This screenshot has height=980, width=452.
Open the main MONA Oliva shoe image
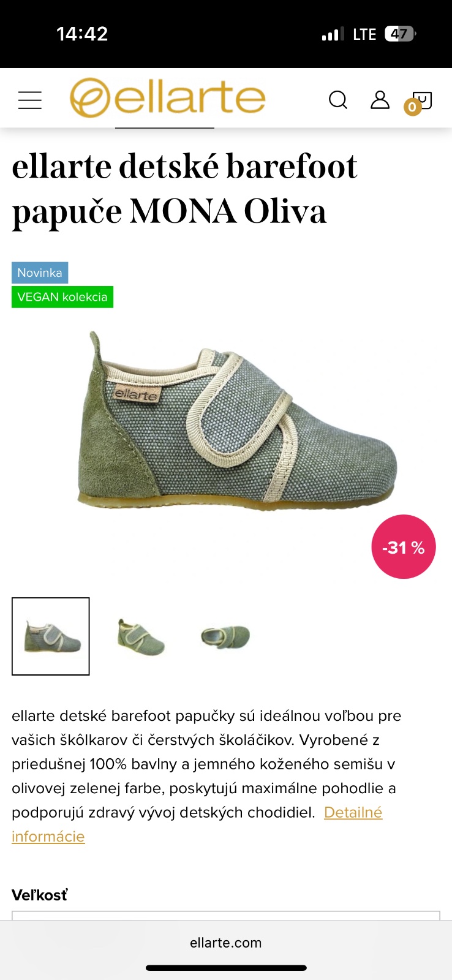click(238, 423)
